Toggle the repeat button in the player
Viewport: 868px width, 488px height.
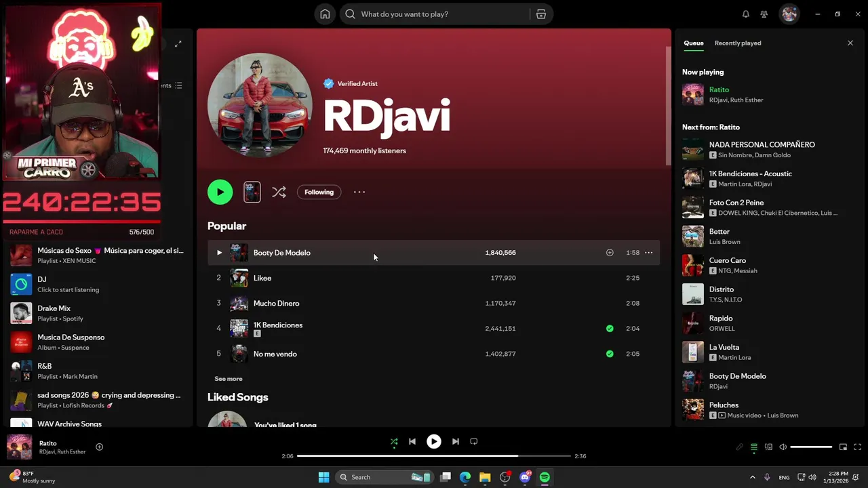pyautogui.click(x=474, y=441)
